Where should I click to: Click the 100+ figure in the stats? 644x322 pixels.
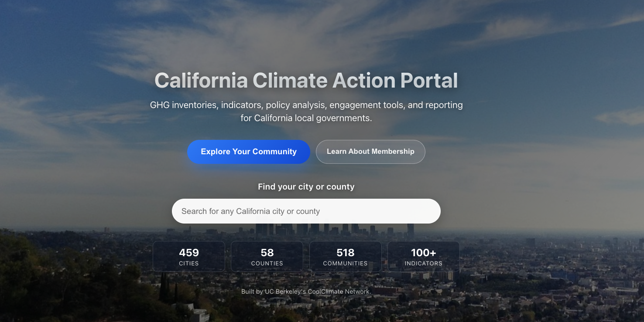tap(424, 253)
